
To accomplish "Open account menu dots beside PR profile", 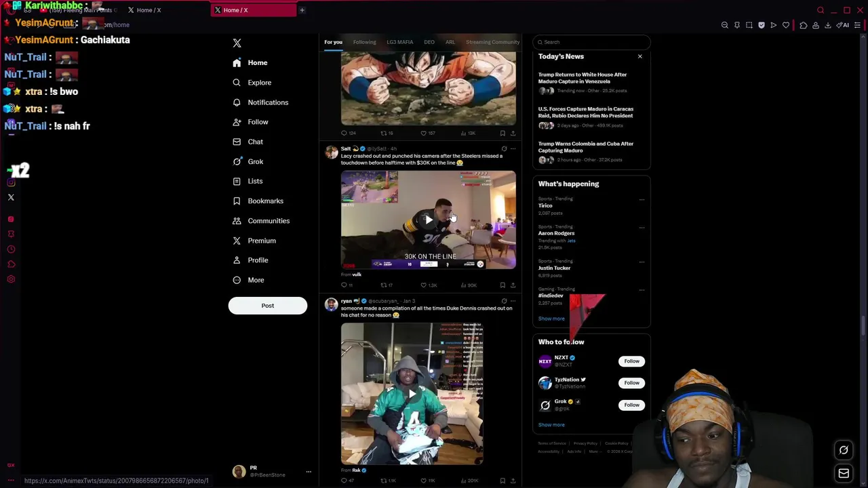I will tap(309, 472).
